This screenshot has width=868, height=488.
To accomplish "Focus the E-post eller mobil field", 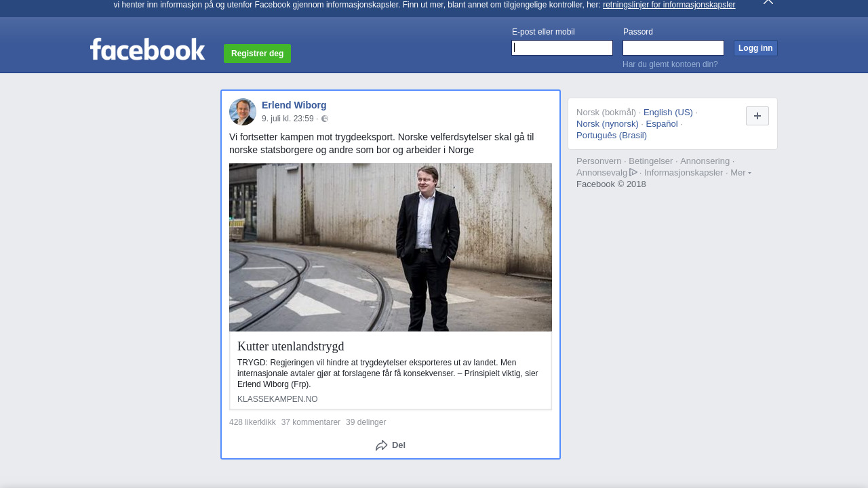I will 562,47.
